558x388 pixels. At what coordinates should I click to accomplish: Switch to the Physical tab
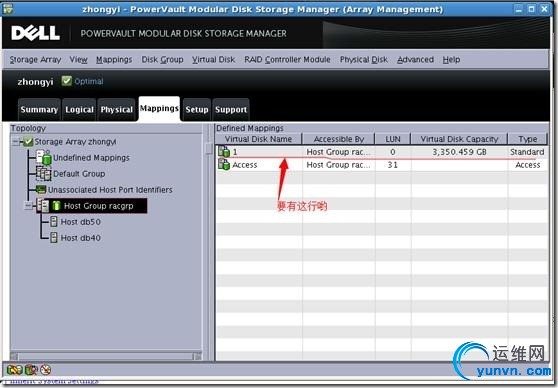coord(116,110)
